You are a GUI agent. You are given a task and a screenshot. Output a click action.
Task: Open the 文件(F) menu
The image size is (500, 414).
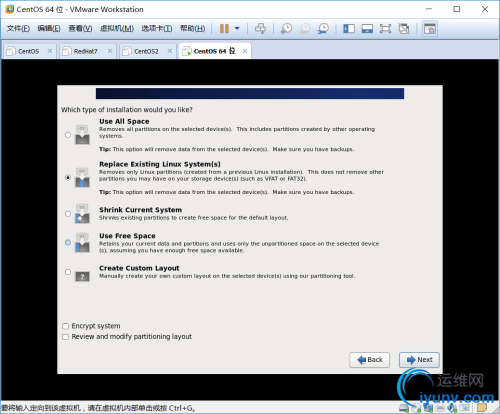(x=18, y=28)
